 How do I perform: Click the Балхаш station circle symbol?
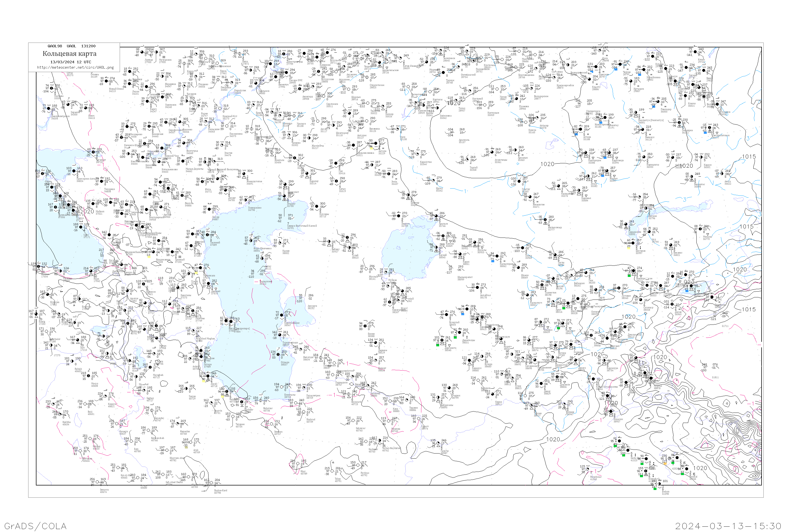645,208
